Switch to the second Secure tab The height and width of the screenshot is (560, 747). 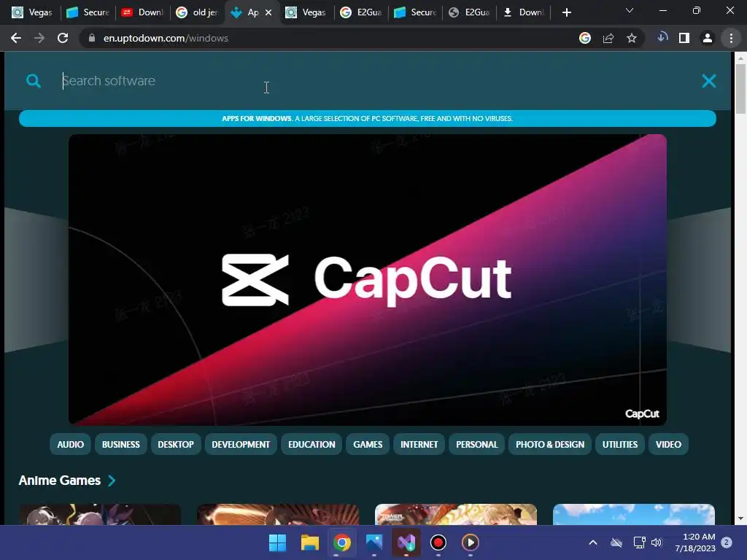[415, 12]
